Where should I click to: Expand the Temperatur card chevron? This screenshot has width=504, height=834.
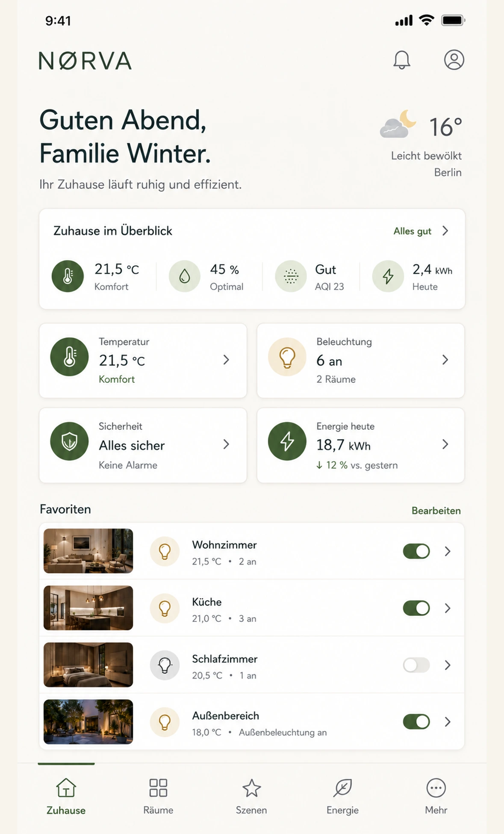[226, 360]
